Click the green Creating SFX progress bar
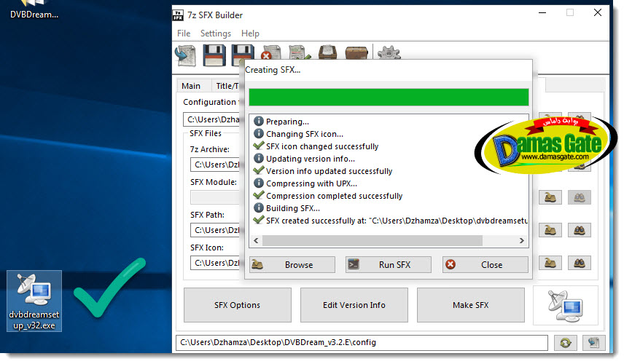Screen dimensions: 624x364 (x=389, y=98)
